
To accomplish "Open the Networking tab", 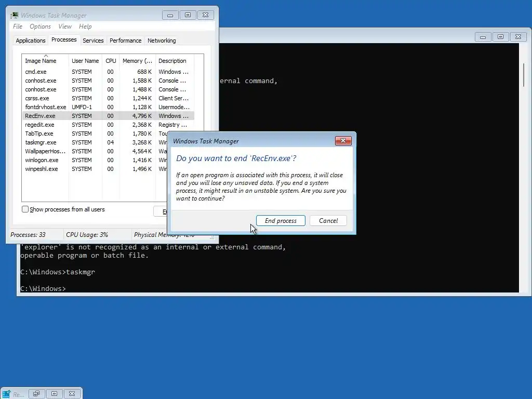I will (x=162, y=41).
